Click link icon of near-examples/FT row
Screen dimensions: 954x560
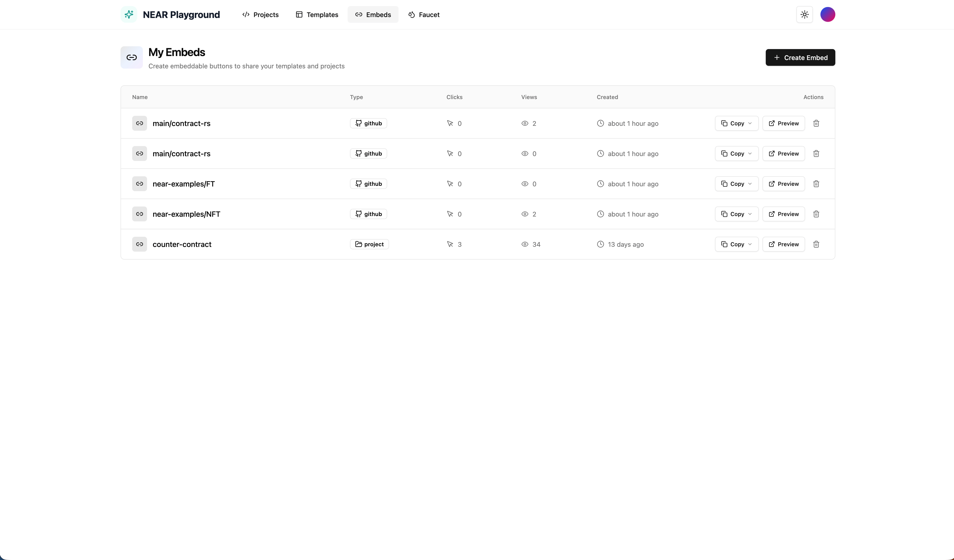tap(140, 184)
